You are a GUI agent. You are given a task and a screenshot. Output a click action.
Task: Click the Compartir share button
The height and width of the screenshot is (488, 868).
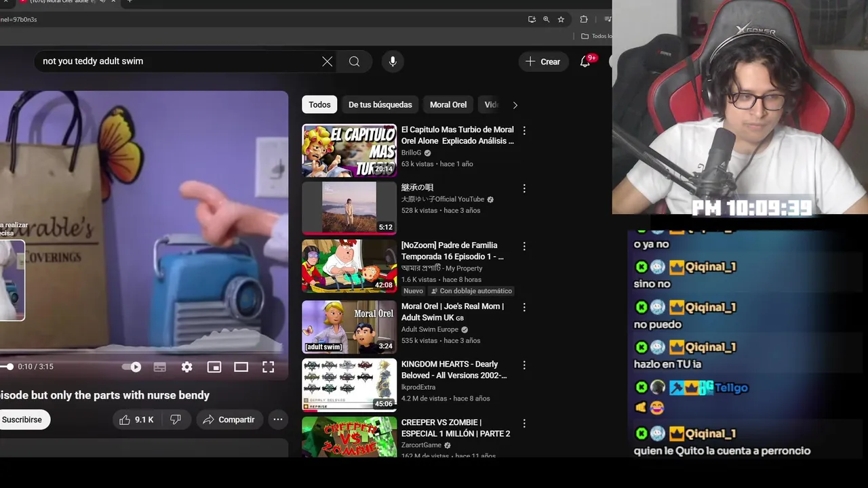(229, 420)
